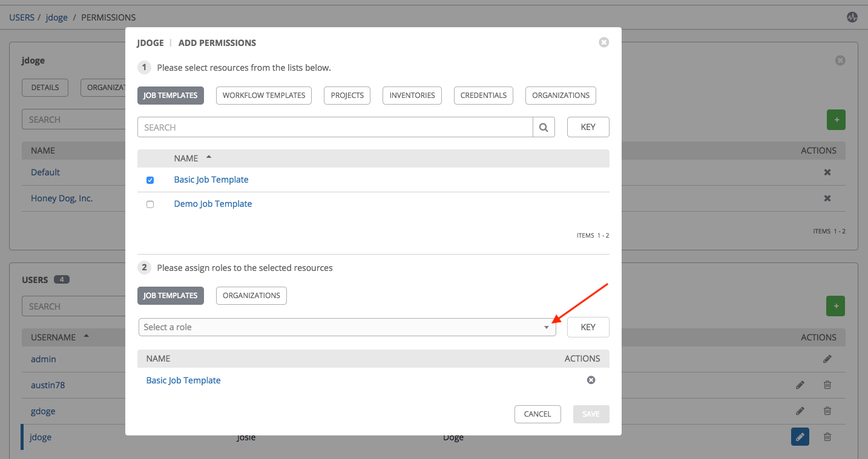Go to jdoge in the breadcrumb
The height and width of the screenshot is (459, 868).
[x=57, y=18]
